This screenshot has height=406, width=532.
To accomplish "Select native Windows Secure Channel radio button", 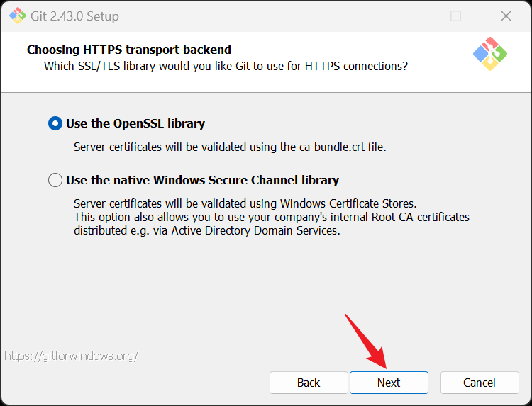I will click(55, 180).
